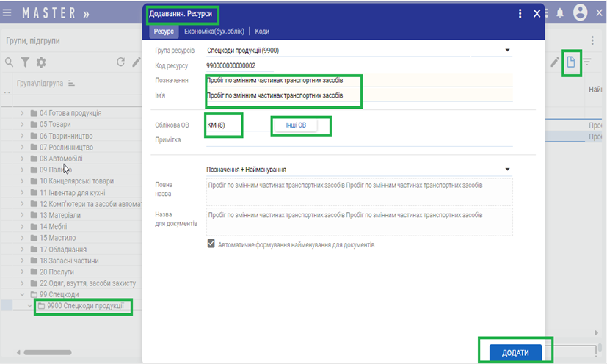Click the search magnifier in groups panel
607x364 pixels.
[10, 62]
